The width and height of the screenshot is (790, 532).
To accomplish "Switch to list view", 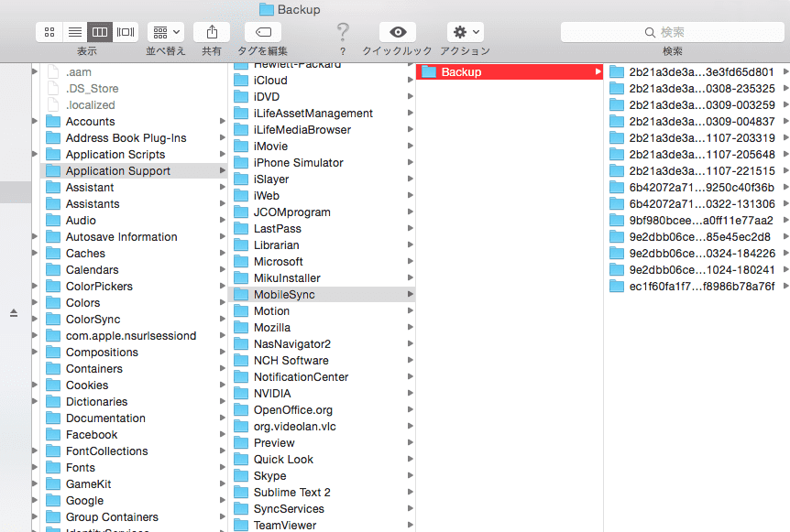I will click(x=75, y=32).
